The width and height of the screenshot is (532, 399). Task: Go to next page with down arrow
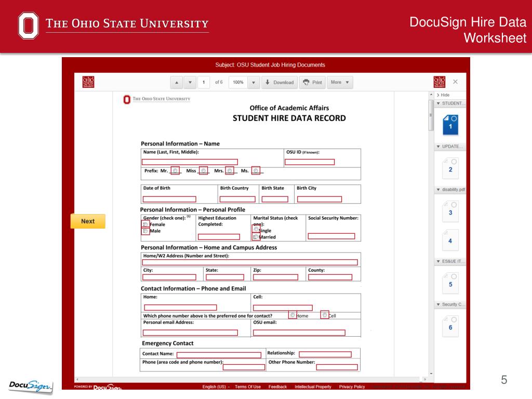click(190, 83)
